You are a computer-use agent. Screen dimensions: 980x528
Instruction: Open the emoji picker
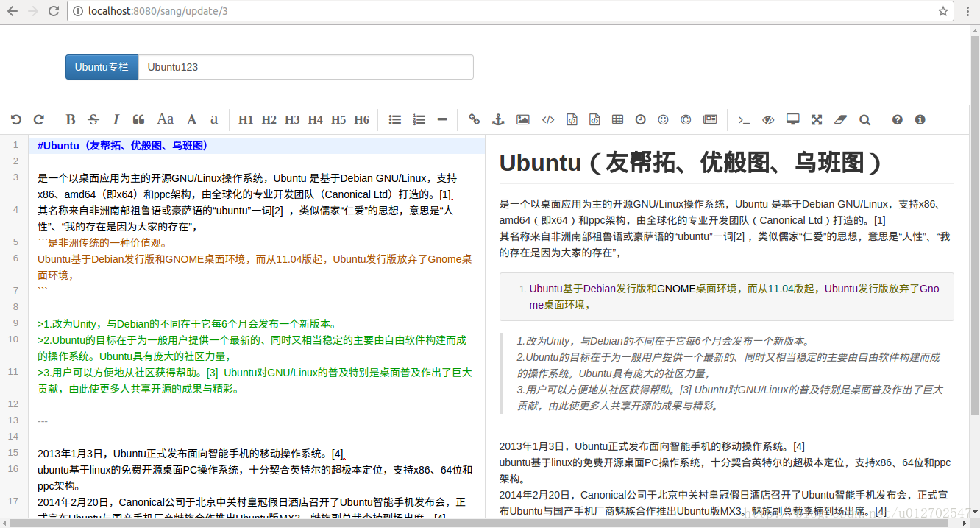(x=663, y=119)
